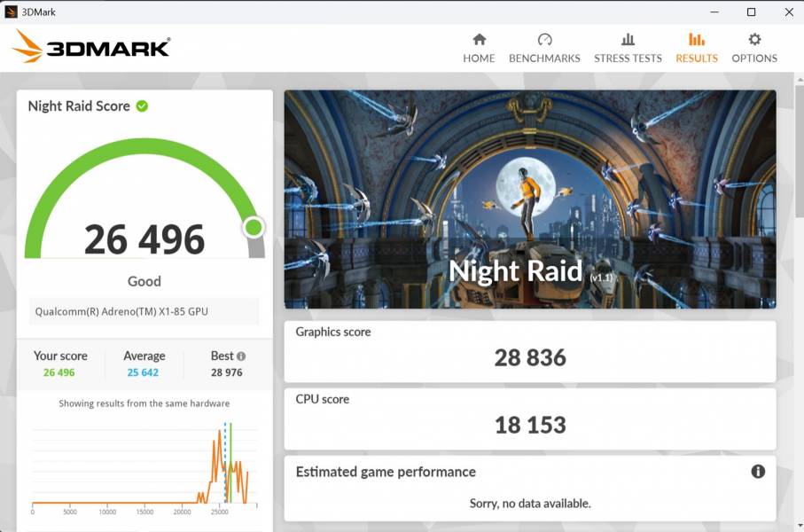Click the score gauge indicator knob
The height and width of the screenshot is (532, 804).
pyautogui.click(x=254, y=227)
